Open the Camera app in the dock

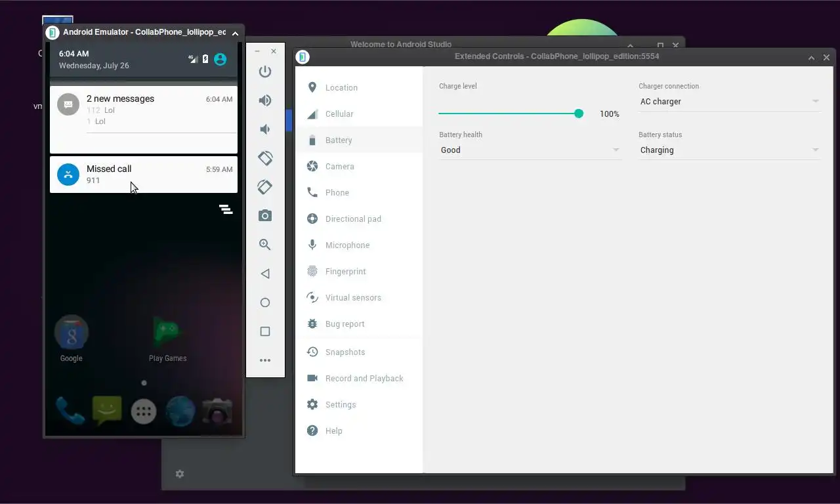(217, 411)
